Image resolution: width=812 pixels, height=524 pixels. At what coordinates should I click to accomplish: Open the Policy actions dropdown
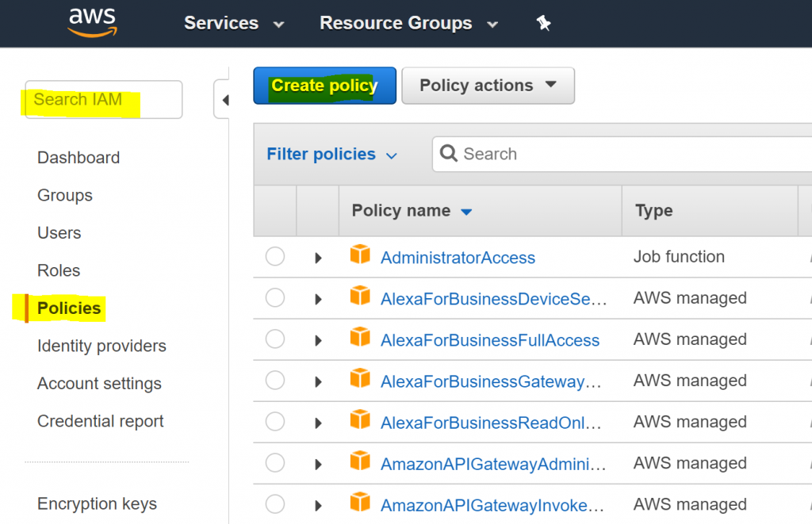[x=488, y=86]
